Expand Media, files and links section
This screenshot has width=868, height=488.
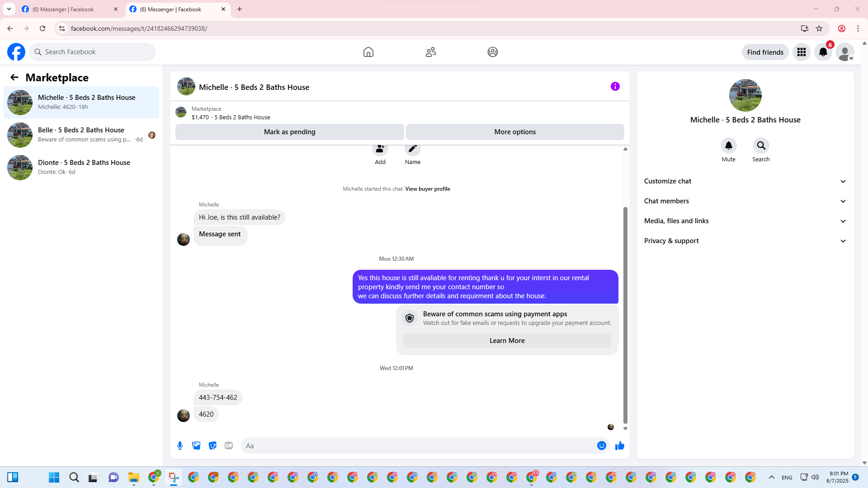[745, 221]
